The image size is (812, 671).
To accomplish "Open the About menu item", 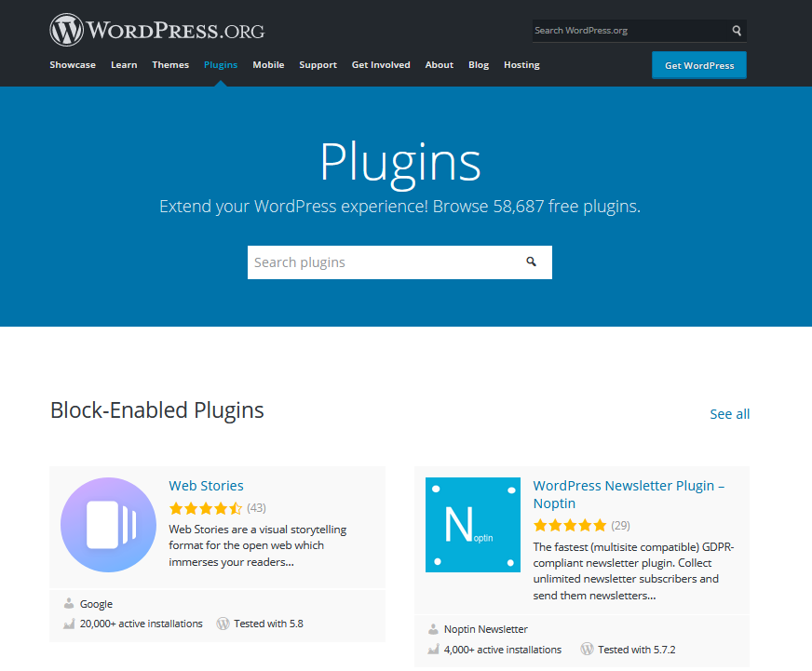I will pyautogui.click(x=440, y=65).
